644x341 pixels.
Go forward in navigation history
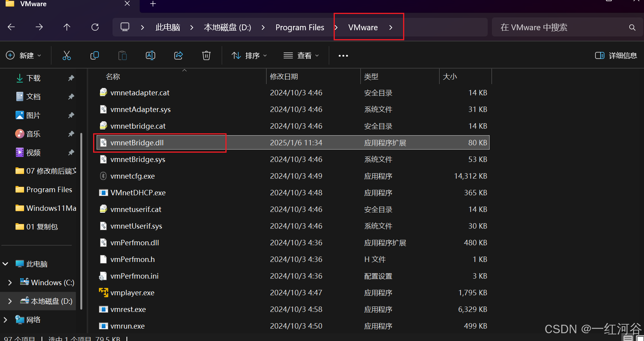click(x=39, y=27)
